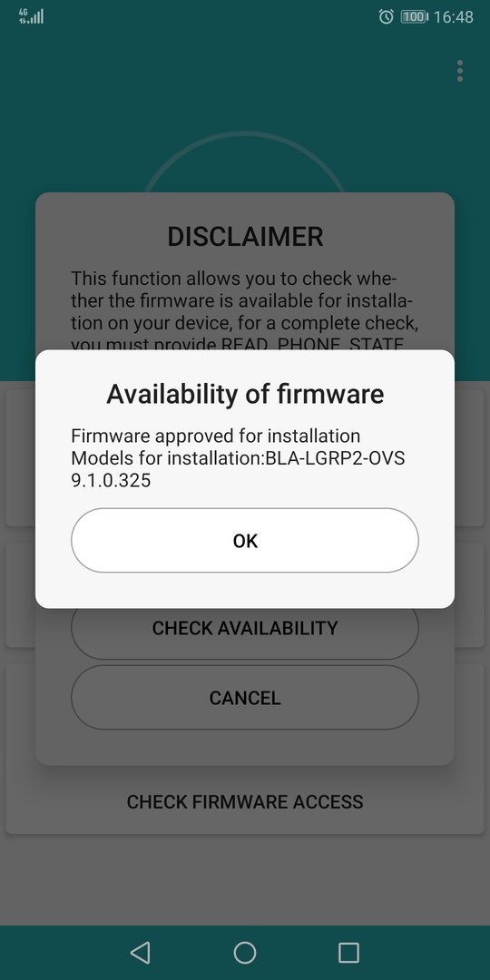Click the BLA-LGRP2-OVS model text

(x=335, y=458)
